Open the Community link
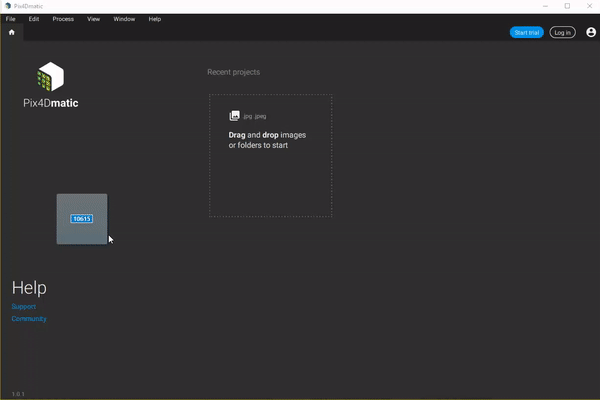 pyautogui.click(x=29, y=319)
